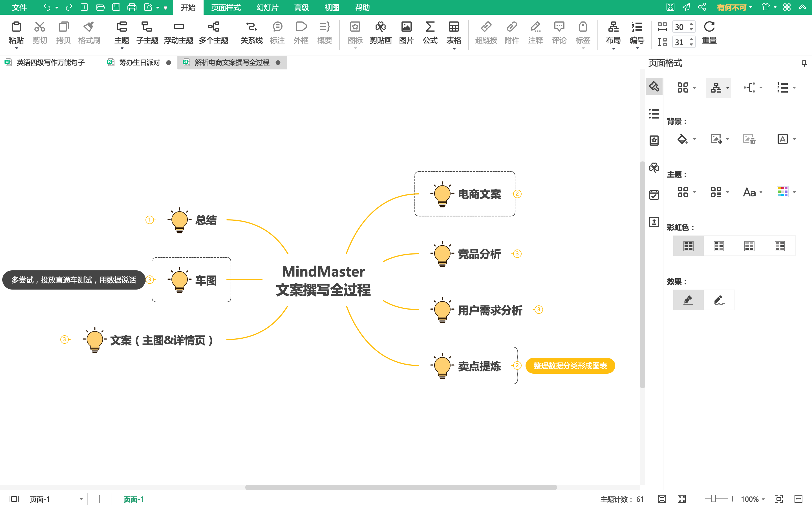Open the outline list sidebar icon
Viewport: 812px width, 508px height.
pos(654,113)
